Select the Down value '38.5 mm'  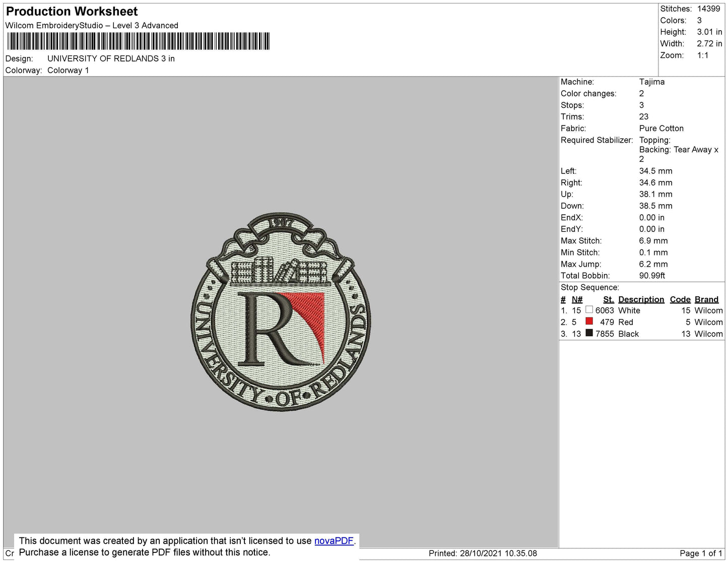[x=656, y=206]
